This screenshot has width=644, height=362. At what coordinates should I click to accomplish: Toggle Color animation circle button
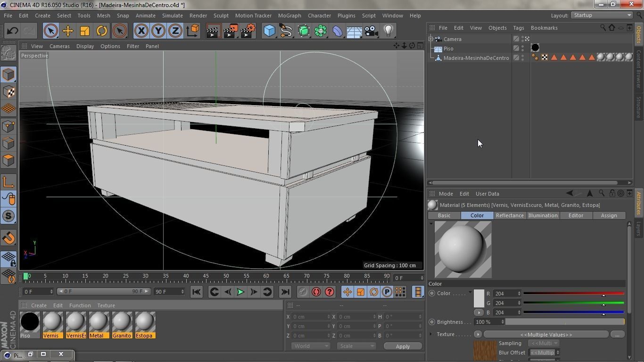coord(432,293)
